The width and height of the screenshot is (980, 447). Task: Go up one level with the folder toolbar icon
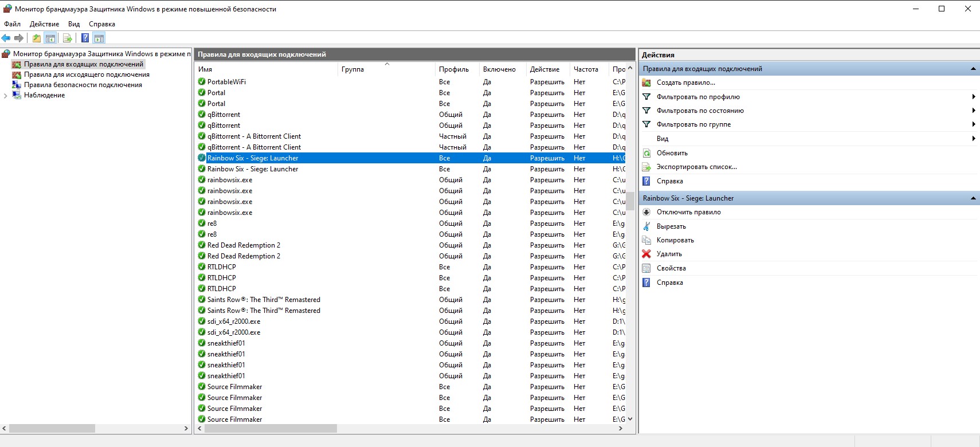37,38
